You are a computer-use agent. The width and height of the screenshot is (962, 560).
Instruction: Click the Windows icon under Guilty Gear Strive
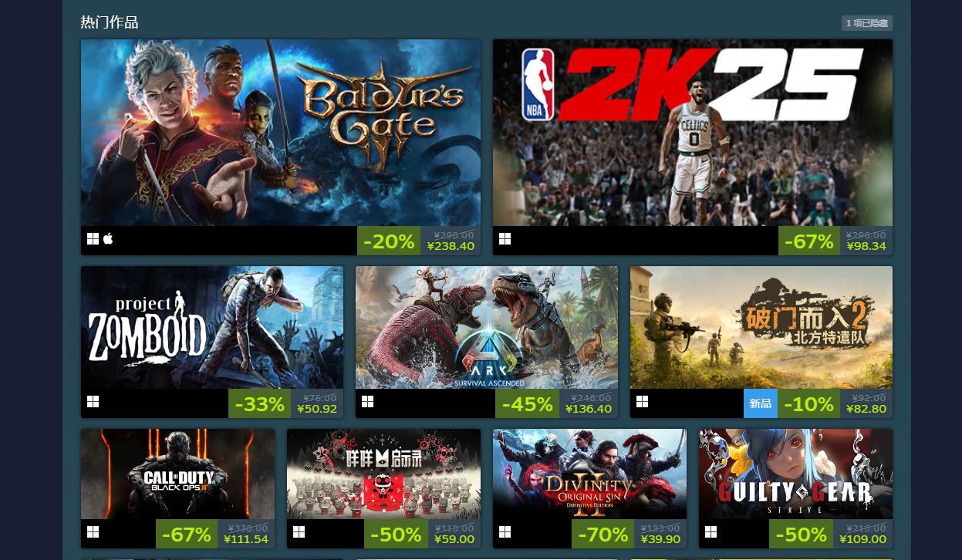711,532
